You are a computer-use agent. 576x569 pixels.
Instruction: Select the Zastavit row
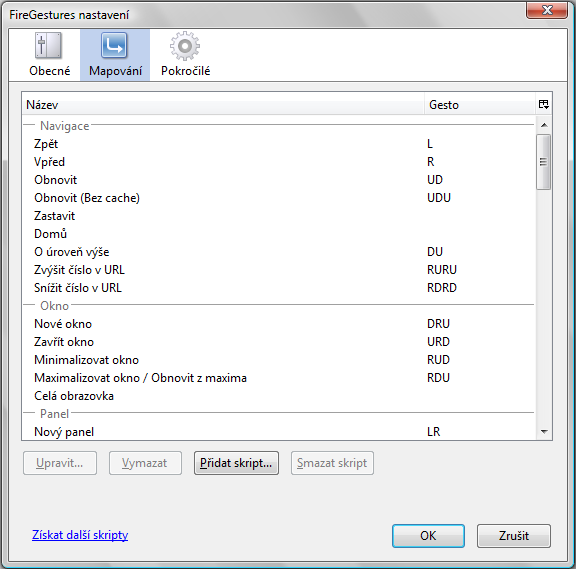[x=278, y=216]
